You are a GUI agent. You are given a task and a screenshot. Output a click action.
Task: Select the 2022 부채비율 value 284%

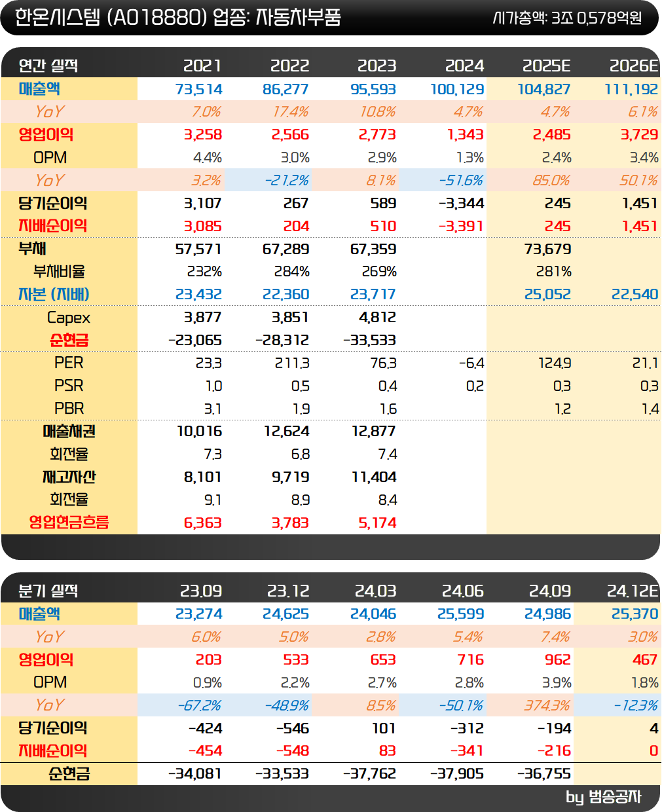click(292, 271)
